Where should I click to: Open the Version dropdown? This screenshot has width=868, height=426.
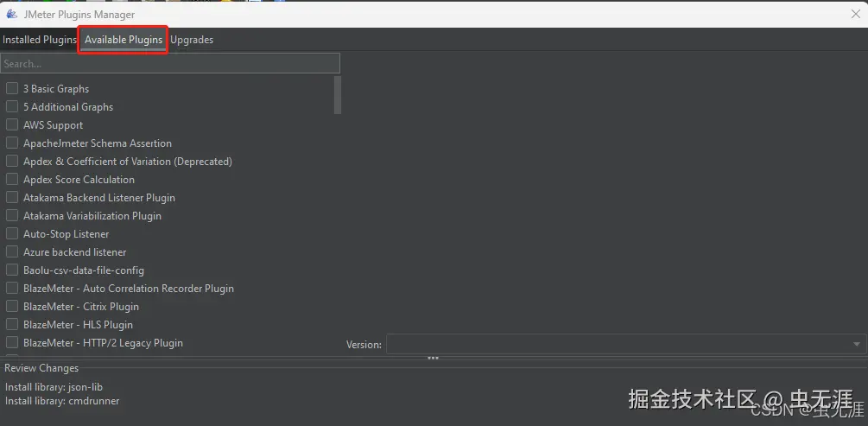pyautogui.click(x=626, y=344)
